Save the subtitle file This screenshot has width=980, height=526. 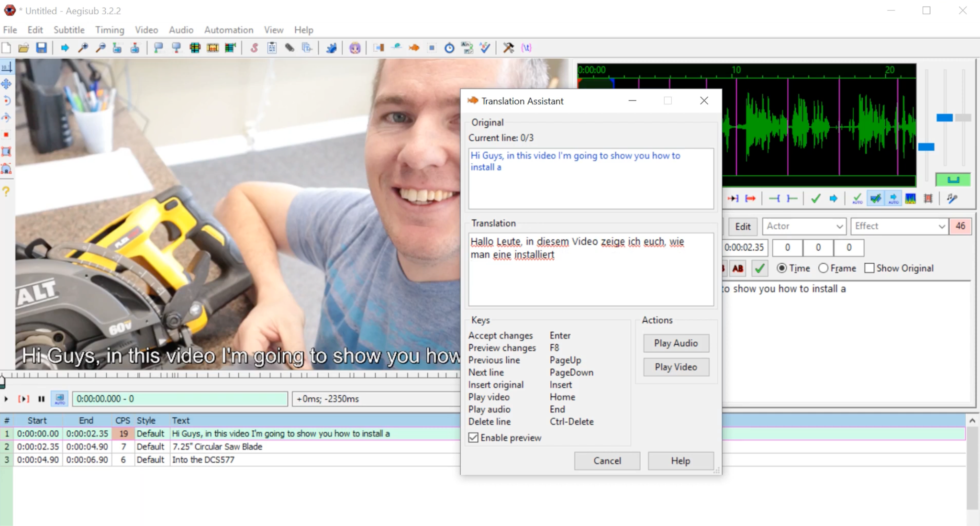pyautogui.click(x=42, y=48)
